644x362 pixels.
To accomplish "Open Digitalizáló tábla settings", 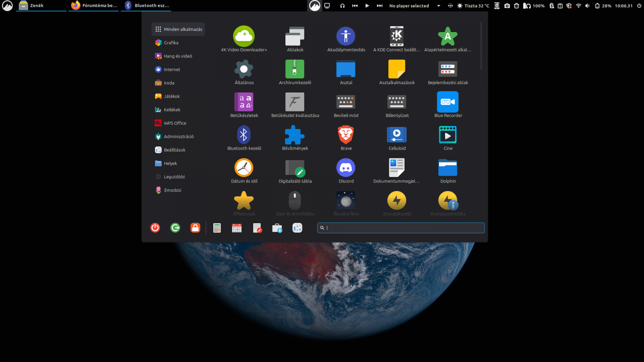I will (295, 171).
